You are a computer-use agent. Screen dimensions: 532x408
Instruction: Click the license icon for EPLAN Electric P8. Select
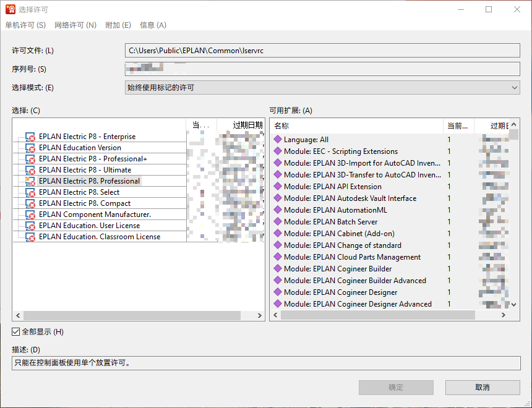[x=30, y=192]
